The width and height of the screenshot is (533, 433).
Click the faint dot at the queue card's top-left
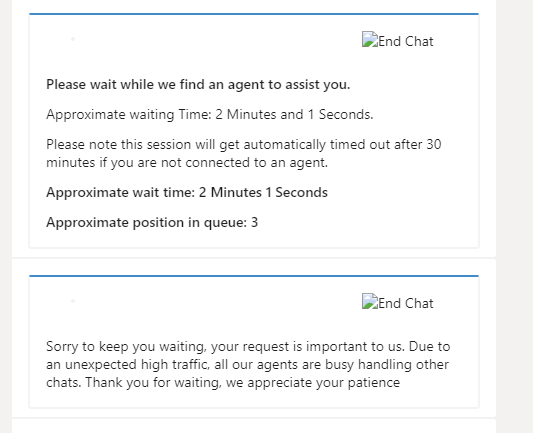[x=73, y=39]
